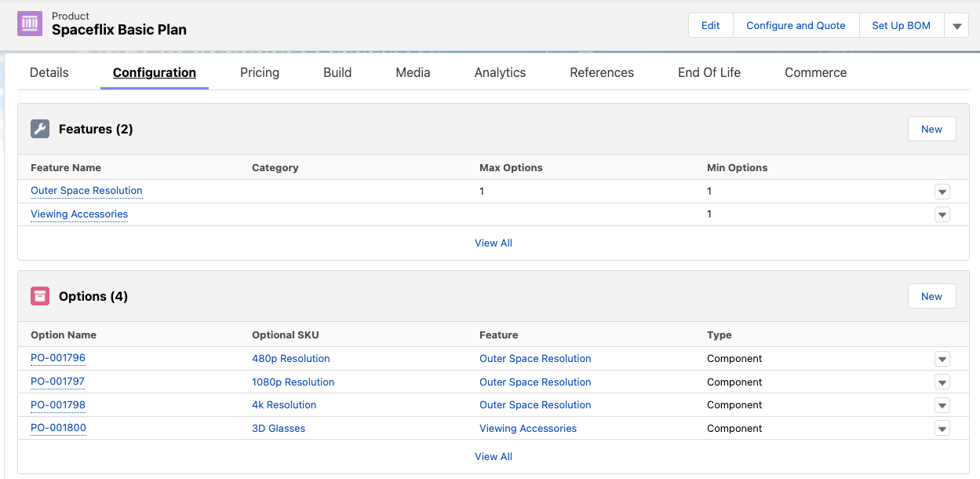
Task: Open the 3D Glasses optional SKU link
Action: pyautogui.click(x=279, y=429)
